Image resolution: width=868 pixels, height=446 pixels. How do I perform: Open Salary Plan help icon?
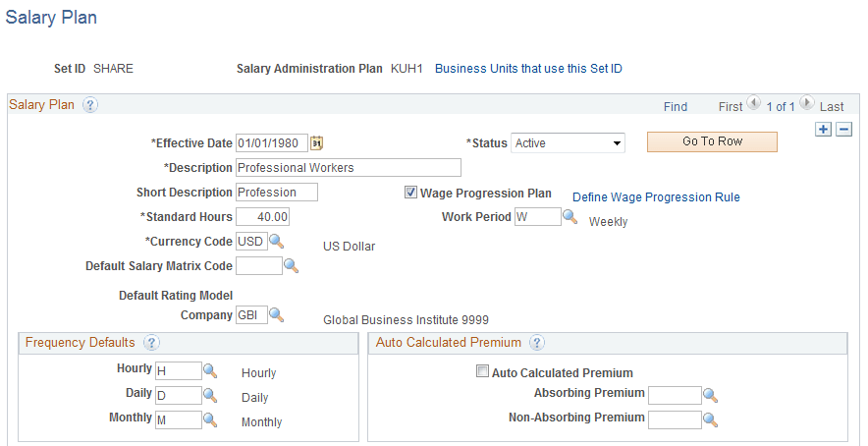90,105
